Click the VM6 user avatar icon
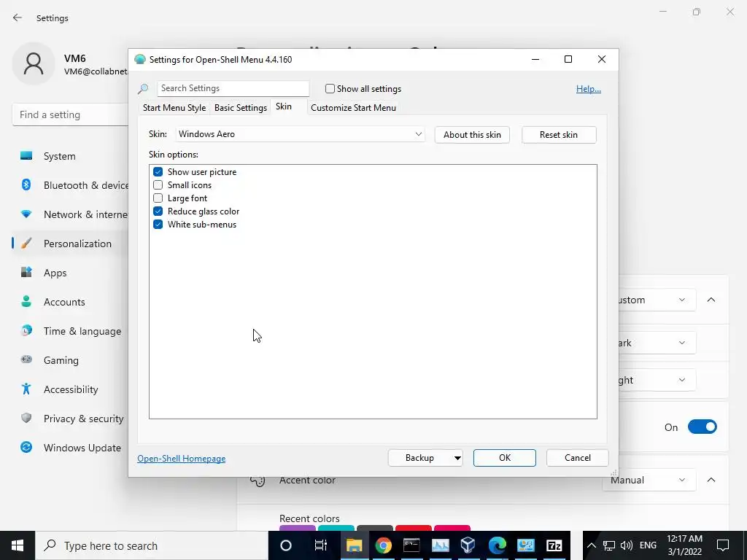 [34, 63]
